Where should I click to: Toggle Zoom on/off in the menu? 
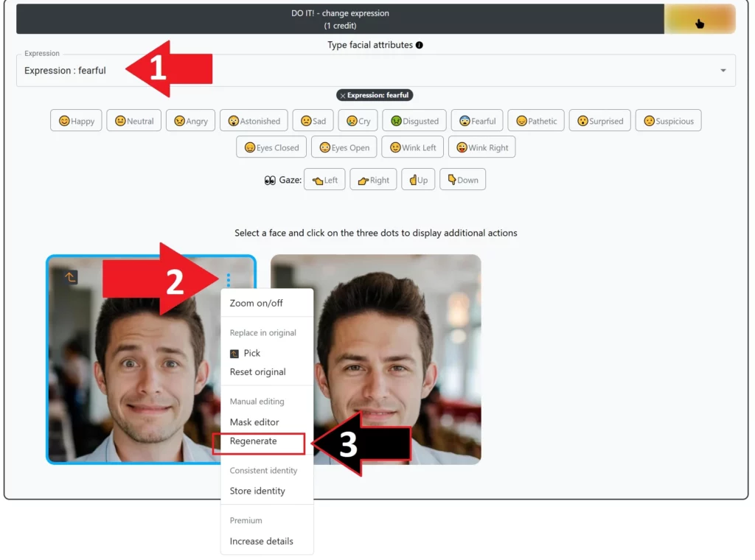[x=256, y=302]
